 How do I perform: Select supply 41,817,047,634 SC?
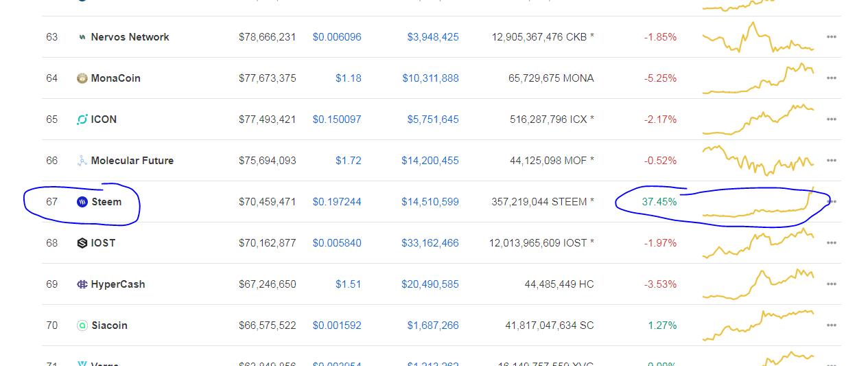coord(550,325)
